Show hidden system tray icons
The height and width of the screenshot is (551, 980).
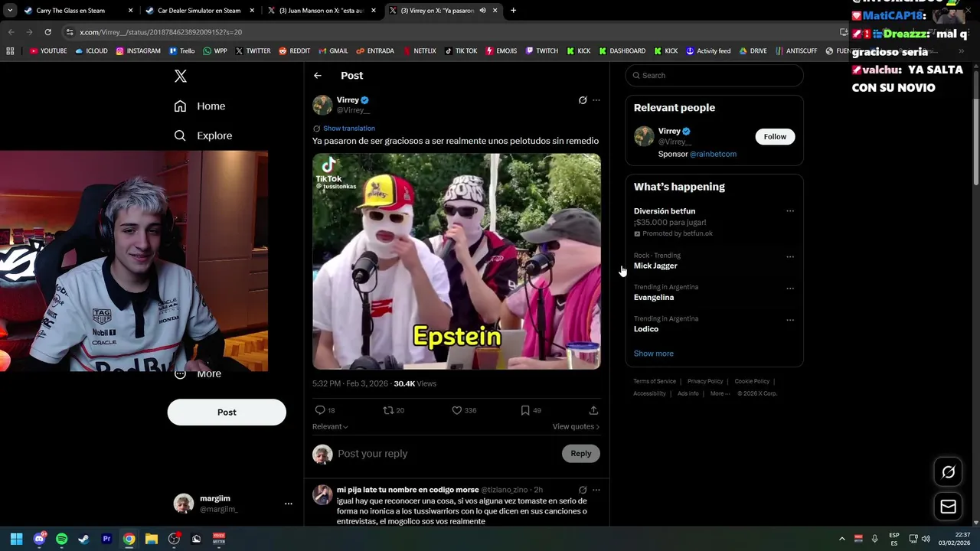pos(842,539)
